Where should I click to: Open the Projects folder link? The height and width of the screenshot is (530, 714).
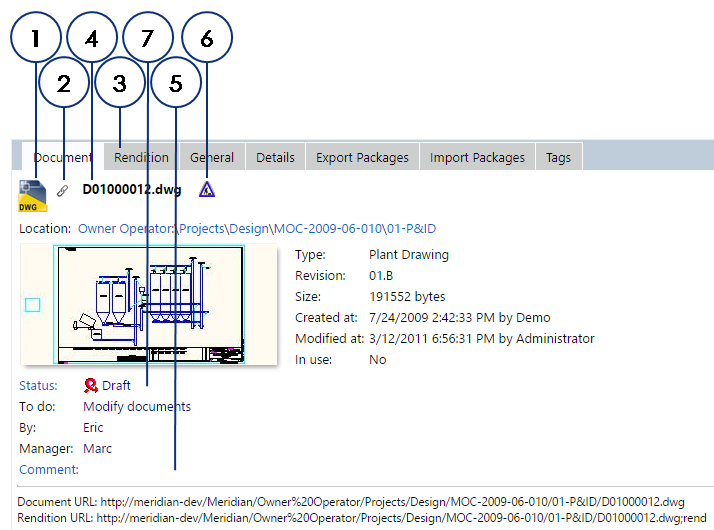pos(201,229)
